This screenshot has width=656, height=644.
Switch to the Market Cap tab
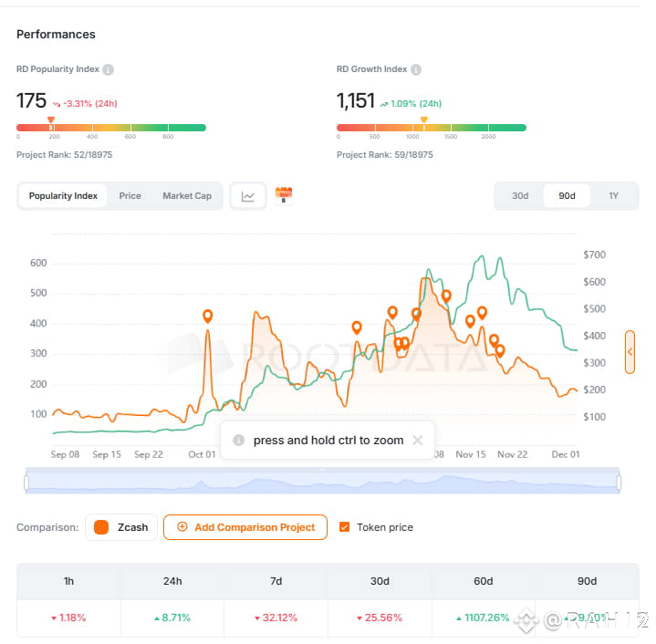[187, 196]
